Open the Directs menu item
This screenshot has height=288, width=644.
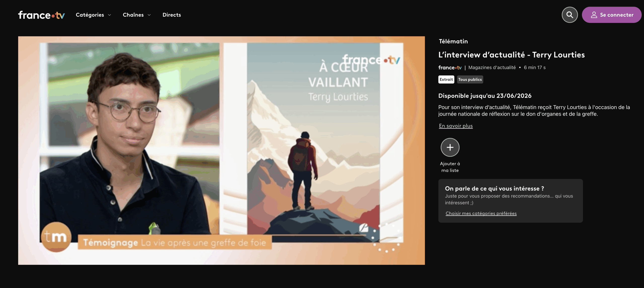pyautogui.click(x=172, y=15)
